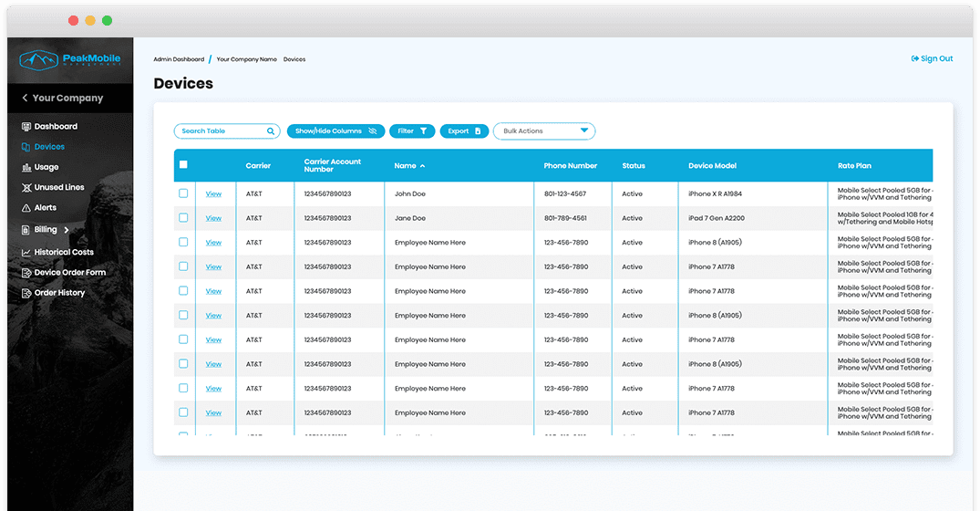Image resolution: width=980 pixels, height=511 pixels.
Task: Open Unused Lines in the sidebar
Action: point(58,188)
